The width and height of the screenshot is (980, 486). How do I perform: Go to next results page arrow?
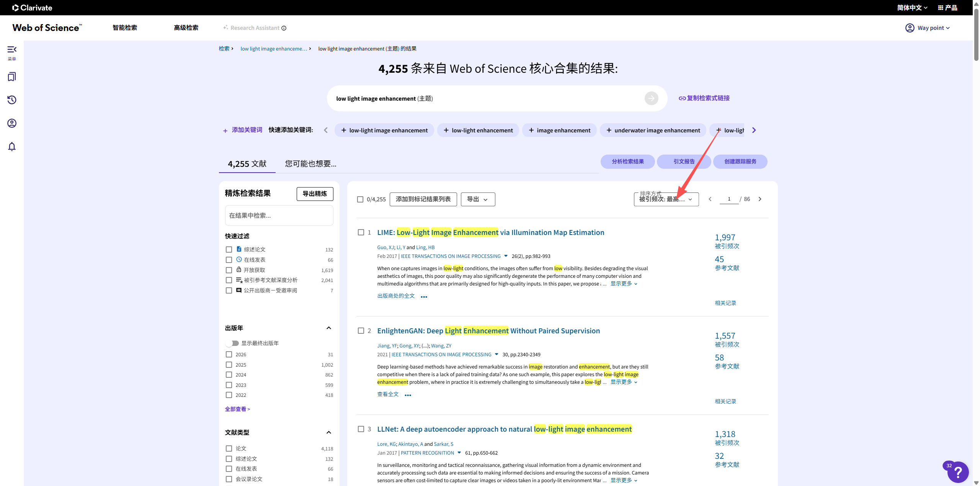(x=760, y=199)
